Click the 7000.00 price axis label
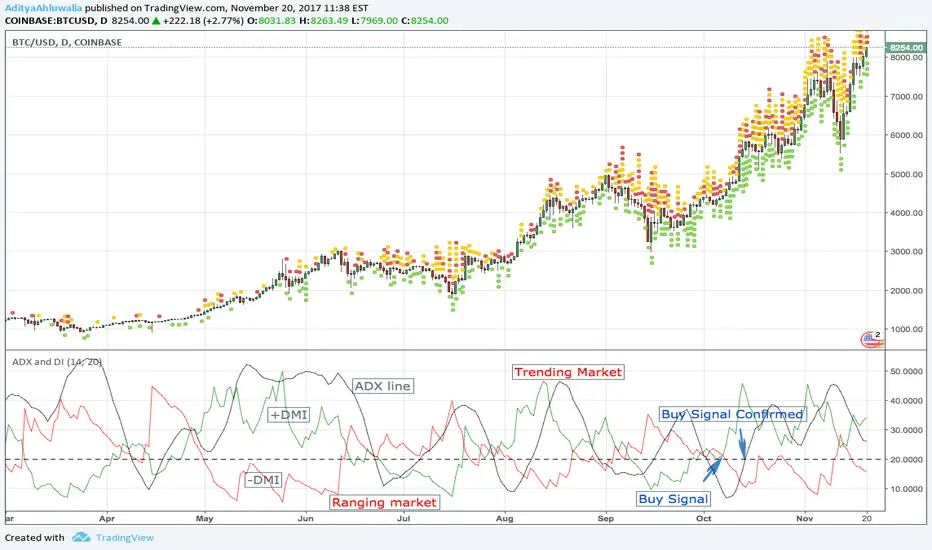 pyautogui.click(x=906, y=96)
